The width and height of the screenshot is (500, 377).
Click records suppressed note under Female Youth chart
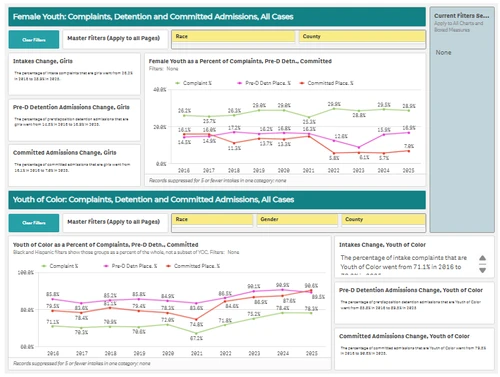217,180
